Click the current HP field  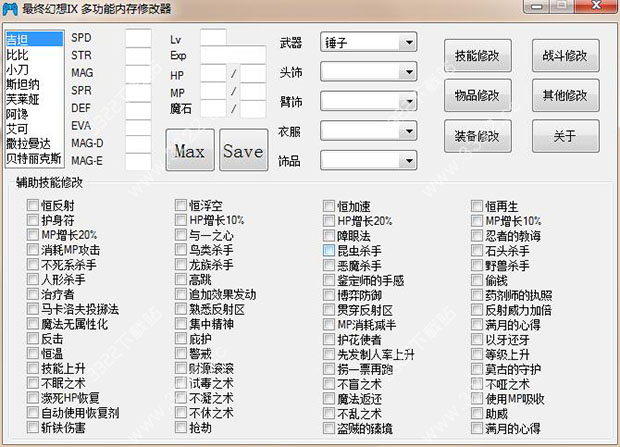[213, 74]
